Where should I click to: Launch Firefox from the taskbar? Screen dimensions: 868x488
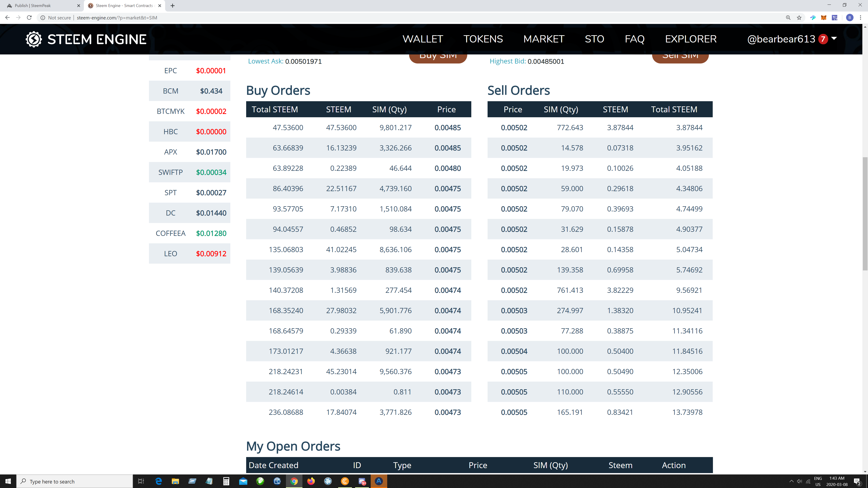311,481
